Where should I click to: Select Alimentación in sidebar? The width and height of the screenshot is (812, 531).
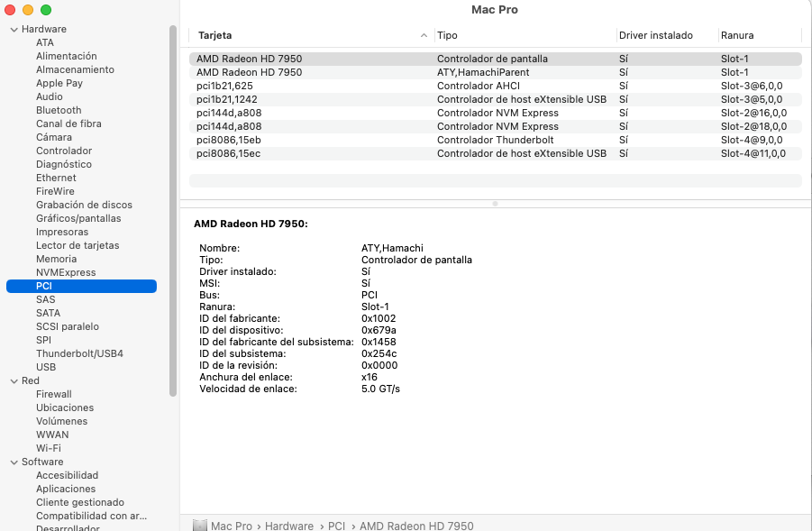[67, 56]
